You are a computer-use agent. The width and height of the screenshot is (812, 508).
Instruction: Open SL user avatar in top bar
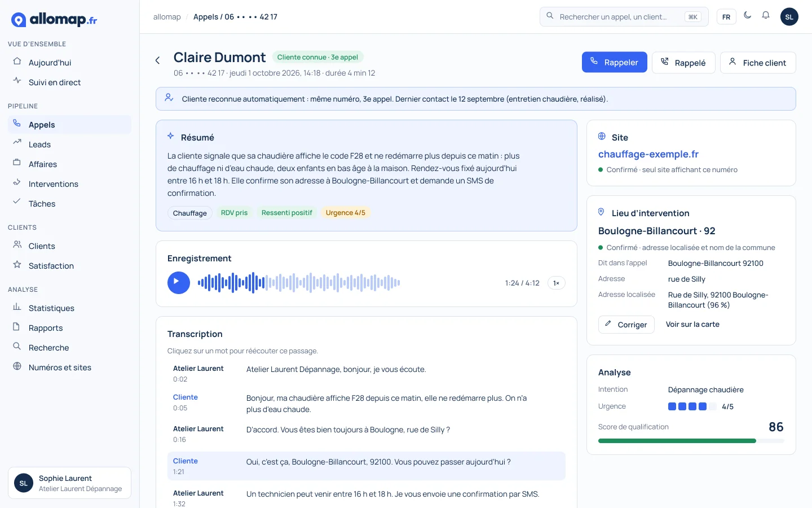click(x=789, y=17)
